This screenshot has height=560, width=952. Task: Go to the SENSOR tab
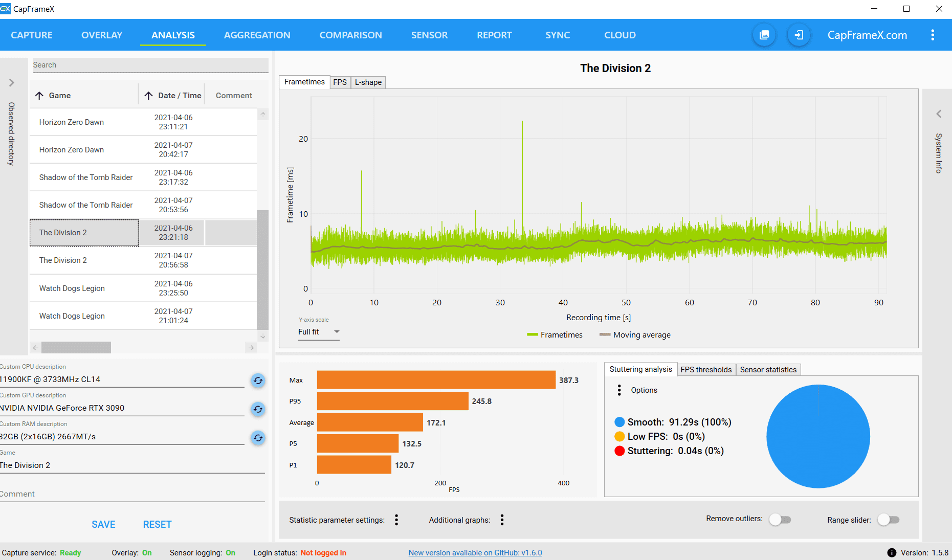tap(430, 35)
